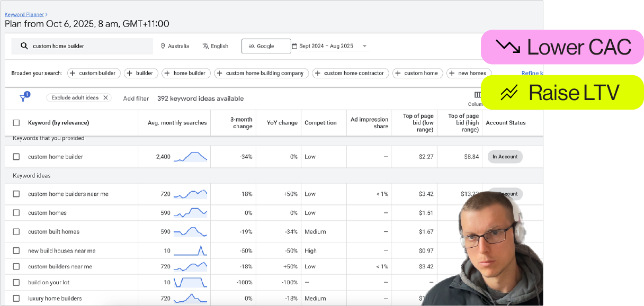The image size is (644, 306).
Task: Click 'In Account' badge for custom home builder
Action: tap(505, 157)
